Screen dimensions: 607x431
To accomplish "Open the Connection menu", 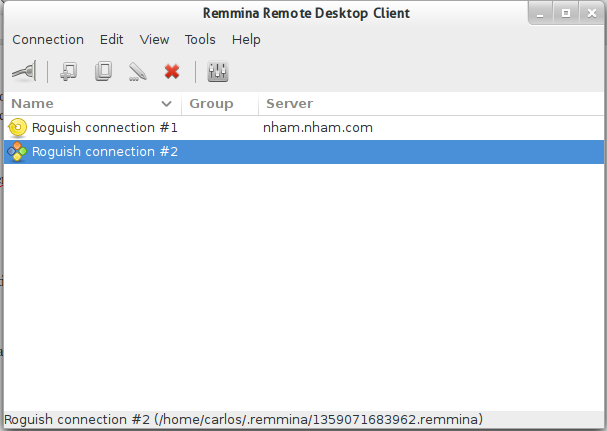I will pos(48,39).
